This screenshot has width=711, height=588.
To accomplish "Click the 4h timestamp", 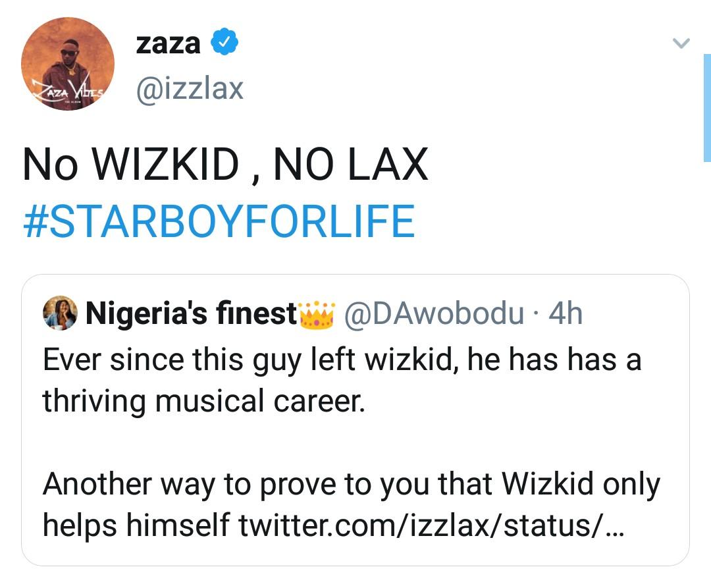I will click(566, 314).
